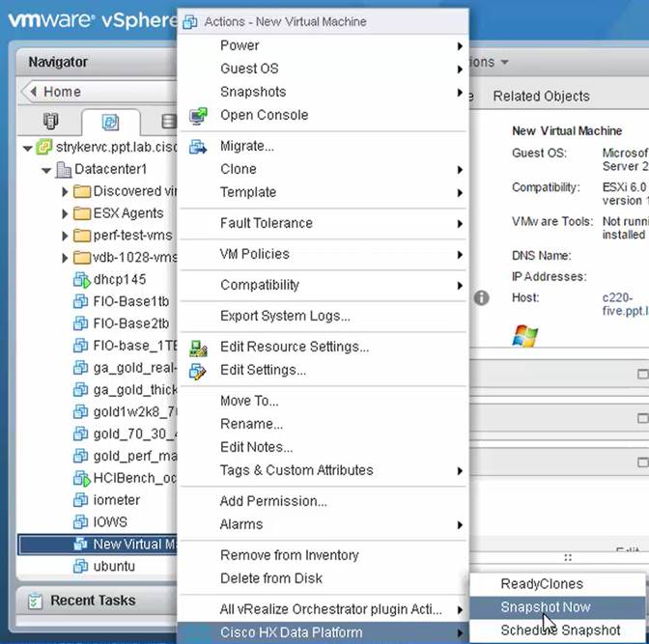Click the Edit Resource Settings icon
This screenshot has height=644, width=649.
click(198, 348)
